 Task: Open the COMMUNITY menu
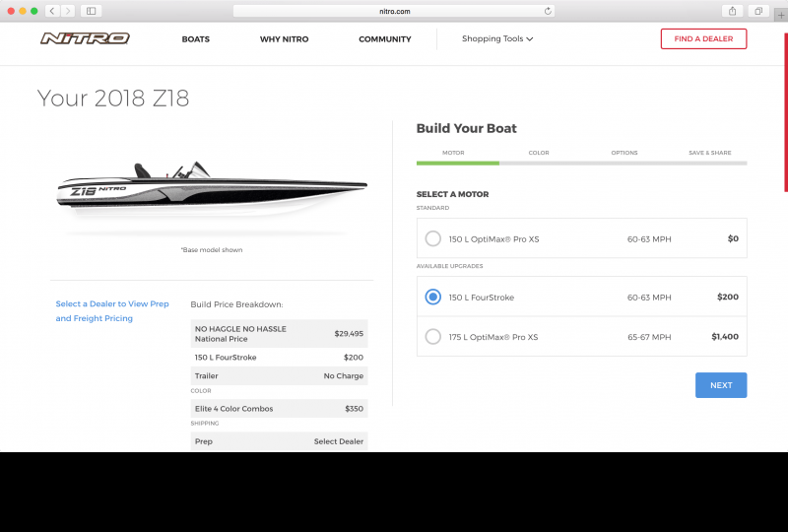point(384,39)
